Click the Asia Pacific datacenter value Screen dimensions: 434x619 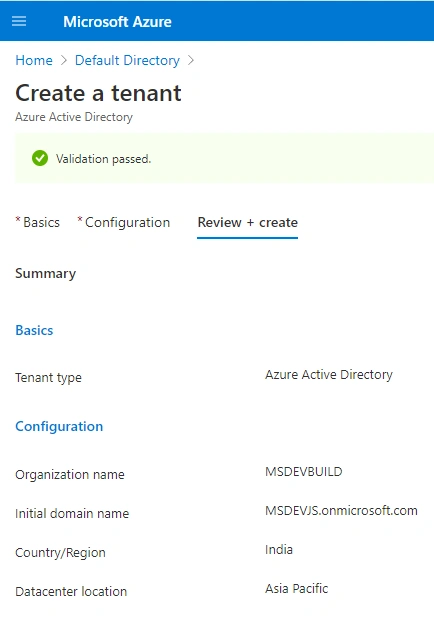[x=297, y=589]
